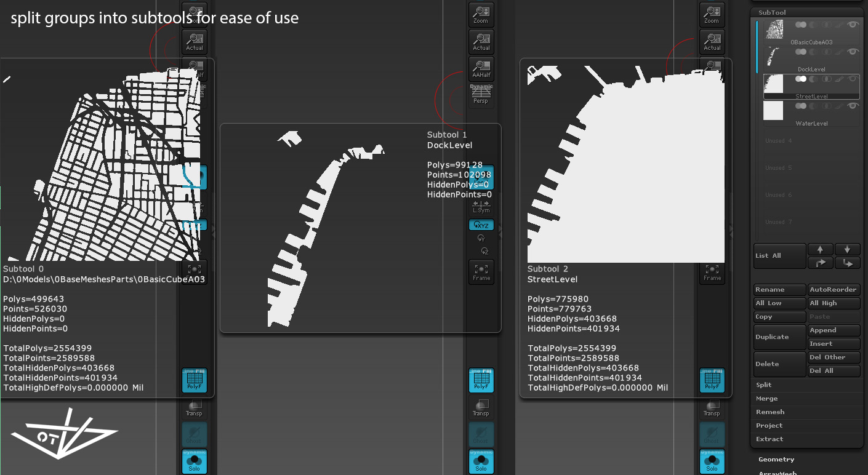Toggle L.Sym local symmetry in center toolbar
The width and height of the screenshot is (868, 475).
tap(481, 207)
